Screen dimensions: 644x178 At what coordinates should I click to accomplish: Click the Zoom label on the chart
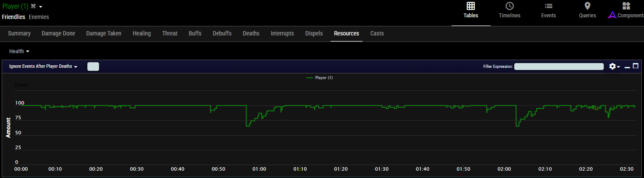tap(22, 85)
